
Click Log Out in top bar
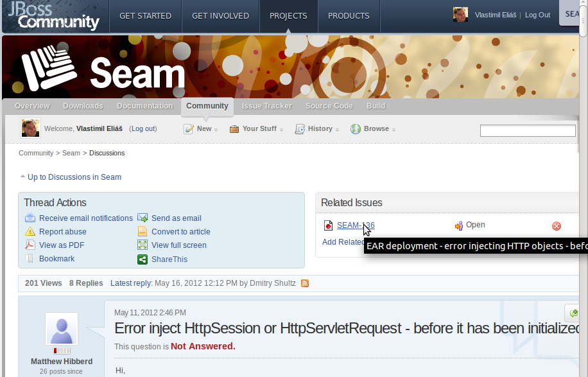click(x=537, y=15)
